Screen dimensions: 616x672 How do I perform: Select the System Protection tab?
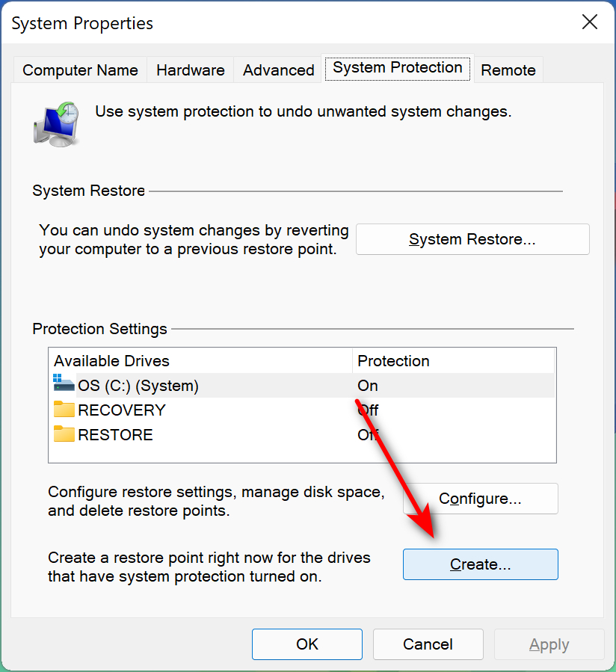click(x=397, y=68)
